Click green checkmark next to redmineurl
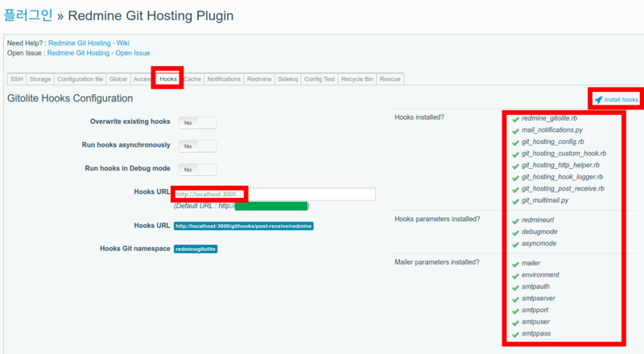644x354 pixels. click(x=515, y=221)
